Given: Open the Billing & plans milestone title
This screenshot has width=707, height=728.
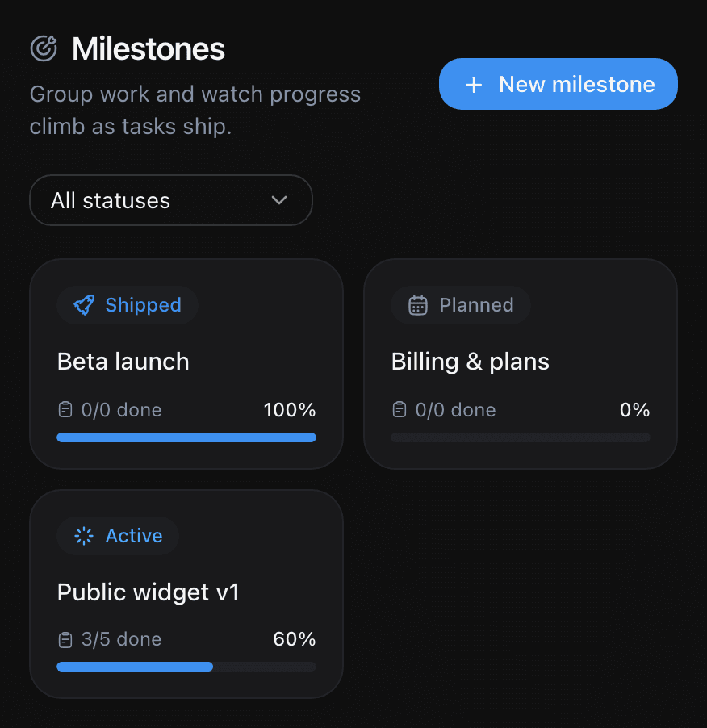Looking at the screenshot, I should point(470,362).
